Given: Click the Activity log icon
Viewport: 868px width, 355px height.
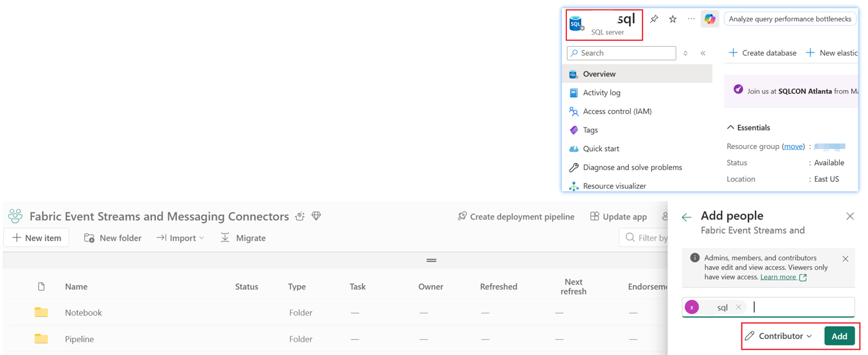Looking at the screenshot, I should click(x=573, y=93).
